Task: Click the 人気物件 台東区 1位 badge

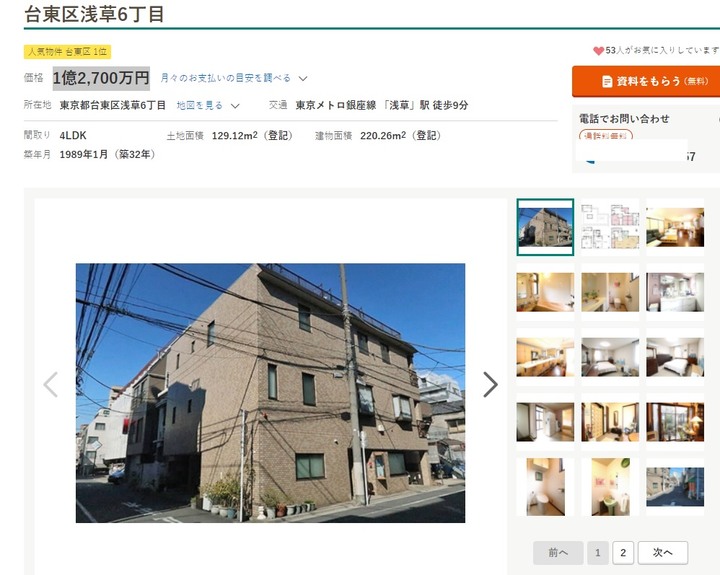Action: [x=68, y=51]
